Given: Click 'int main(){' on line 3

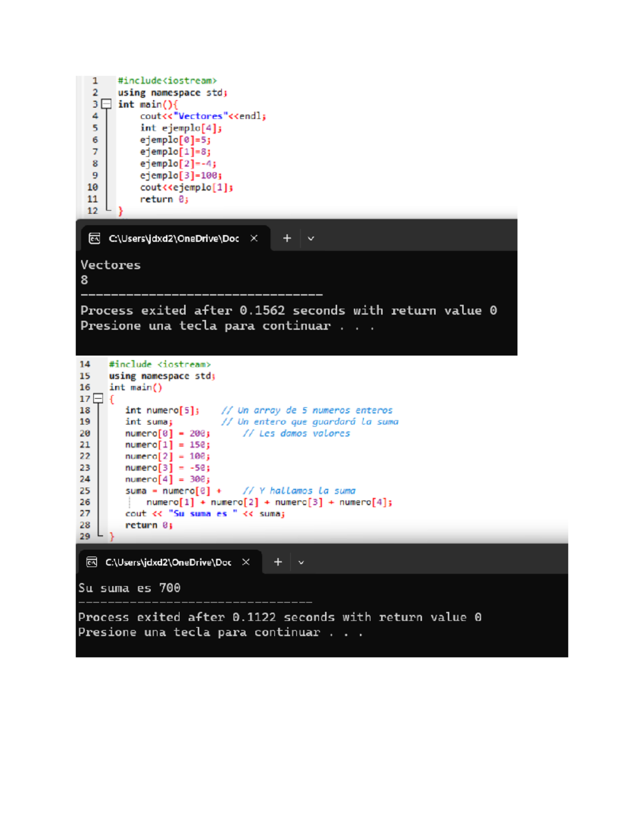Looking at the screenshot, I should [x=148, y=104].
